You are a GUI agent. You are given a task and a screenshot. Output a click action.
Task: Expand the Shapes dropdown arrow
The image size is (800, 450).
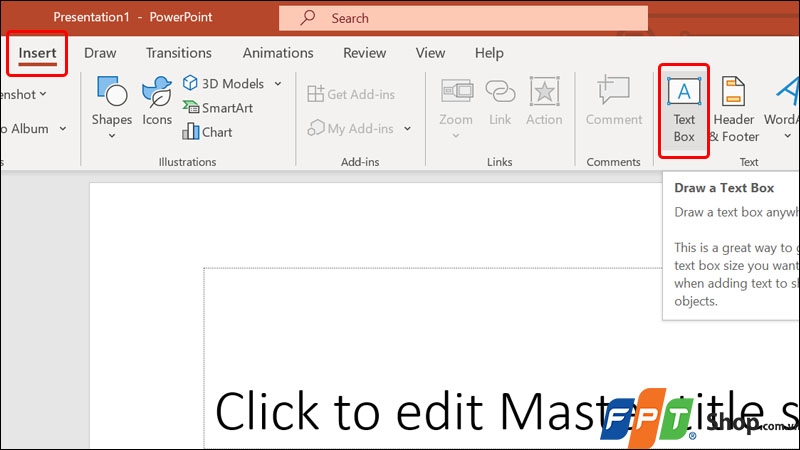pyautogui.click(x=112, y=136)
